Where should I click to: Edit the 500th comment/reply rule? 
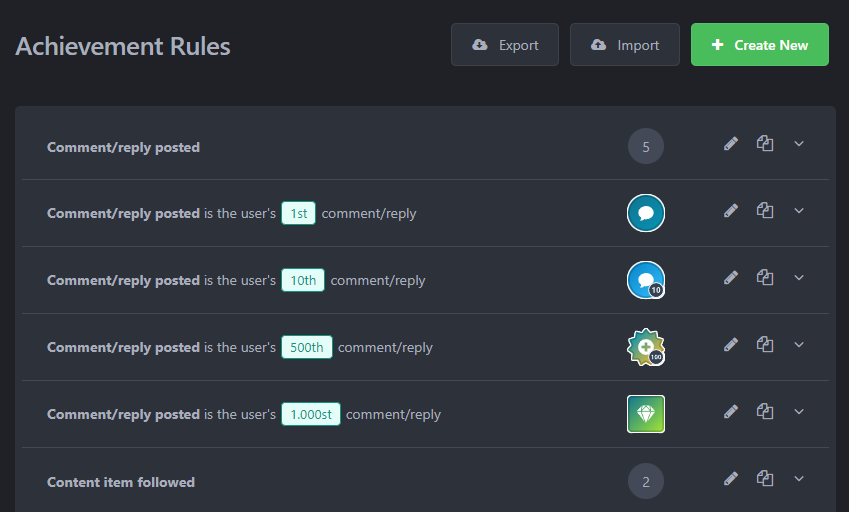[x=731, y=345]
